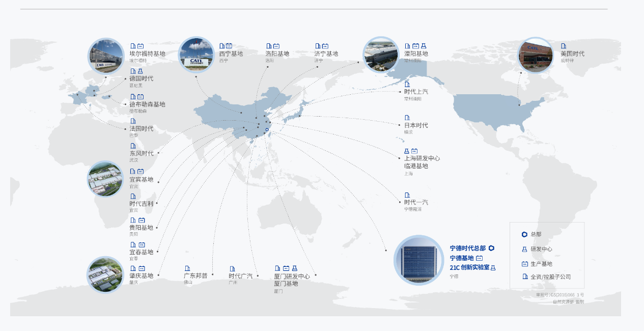Click the battery icon above 济宁基地
The height and width of the screenshot is (331, 644).
click(x=325, y=46)
